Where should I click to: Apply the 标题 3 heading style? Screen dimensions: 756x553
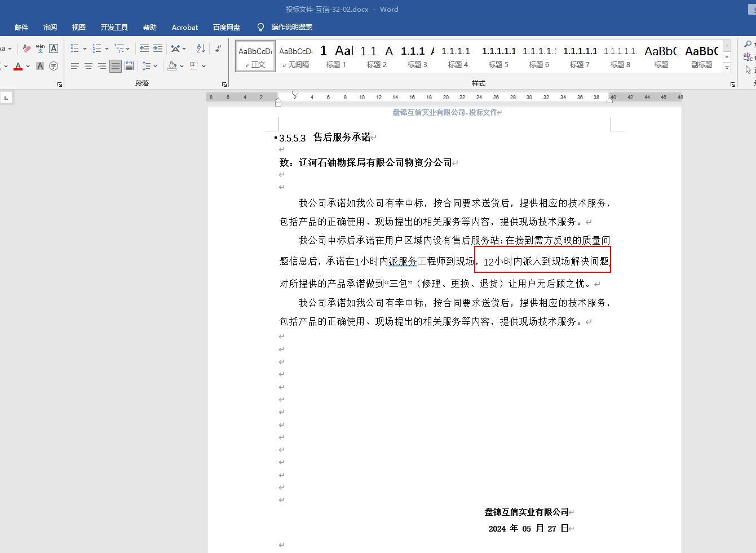click(x=418, y=56)
